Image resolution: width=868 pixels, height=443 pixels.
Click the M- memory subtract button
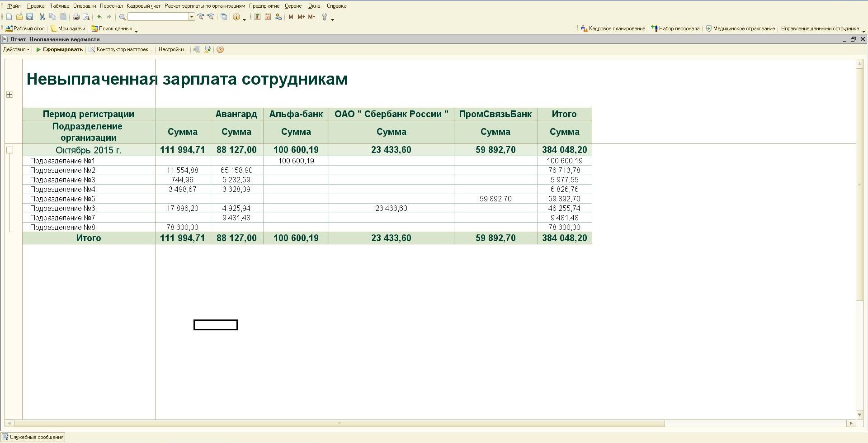[x=311, y=17]
